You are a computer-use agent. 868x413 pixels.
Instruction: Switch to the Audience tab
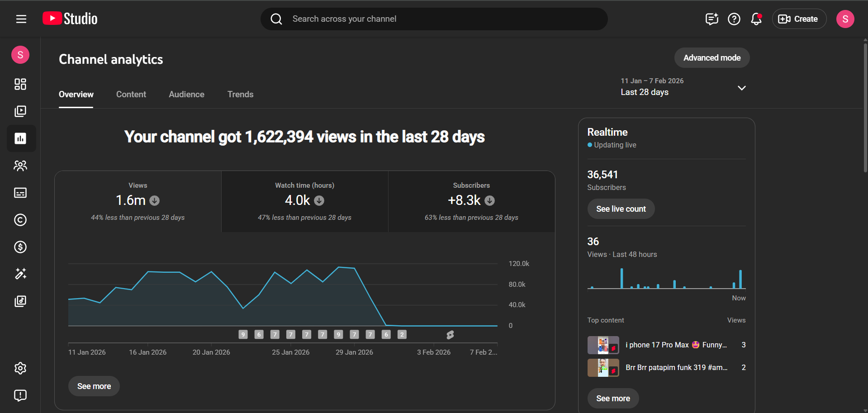[186, 95]
